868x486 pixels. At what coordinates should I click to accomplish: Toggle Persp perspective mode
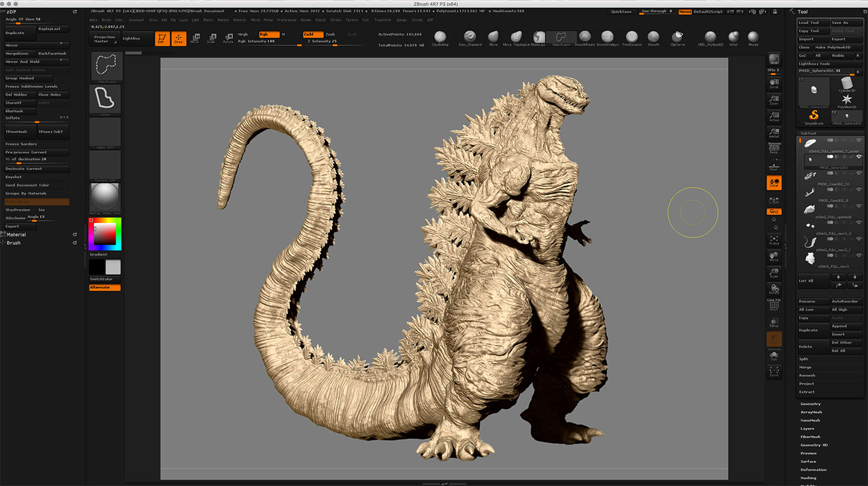pos(774,148)
